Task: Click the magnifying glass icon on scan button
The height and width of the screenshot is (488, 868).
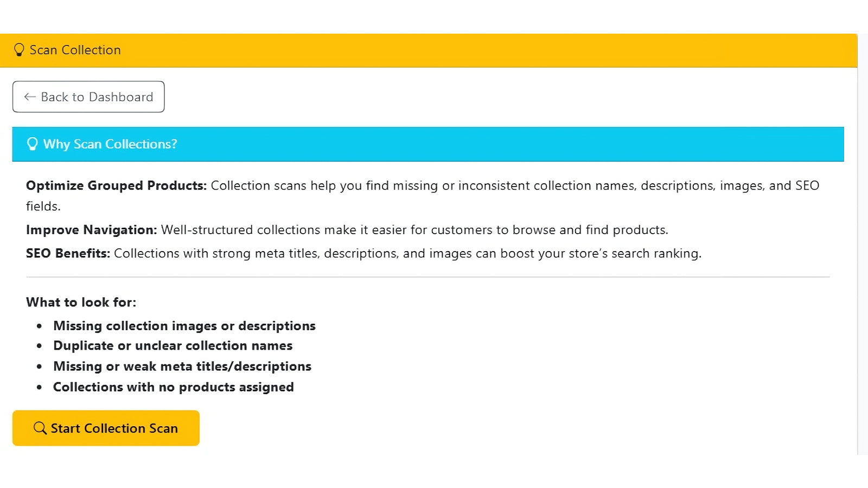Action: coord(40,428)
